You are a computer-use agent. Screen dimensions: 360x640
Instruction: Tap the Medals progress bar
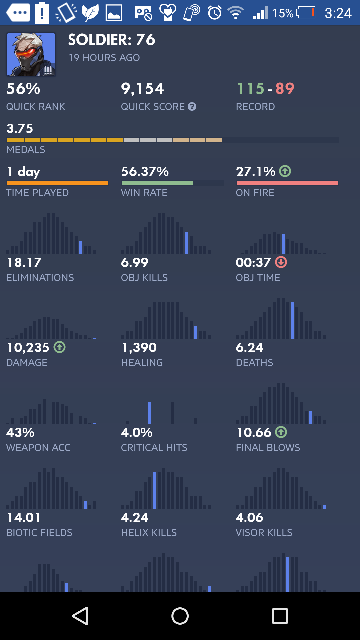pyautogui.click(x=173, y=140)
